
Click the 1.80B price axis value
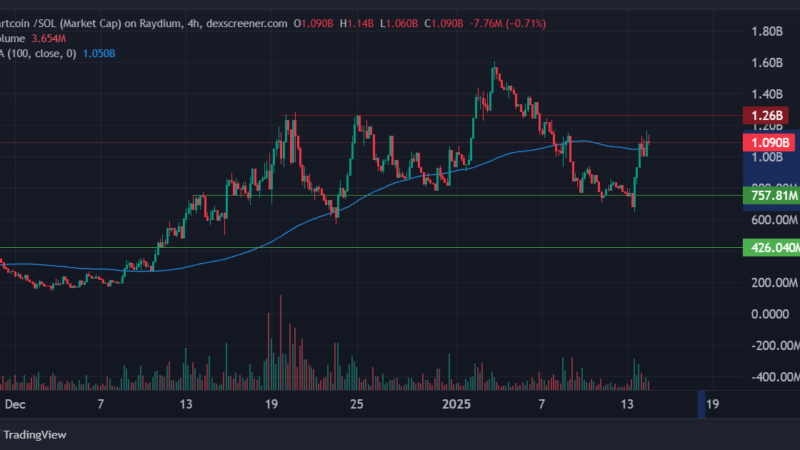[x=767, y=32]
